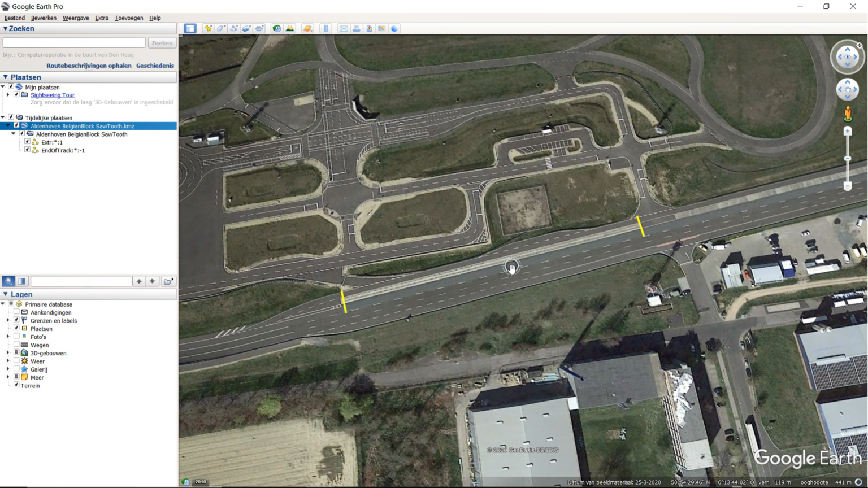
Task: Open the Toevoegen menu
Action: [x=128, y=18]
